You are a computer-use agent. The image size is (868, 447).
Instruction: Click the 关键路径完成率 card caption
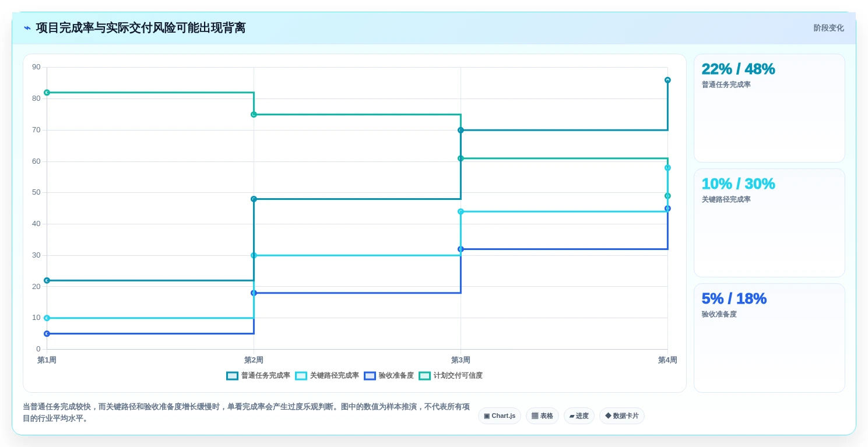pos(726,199)
